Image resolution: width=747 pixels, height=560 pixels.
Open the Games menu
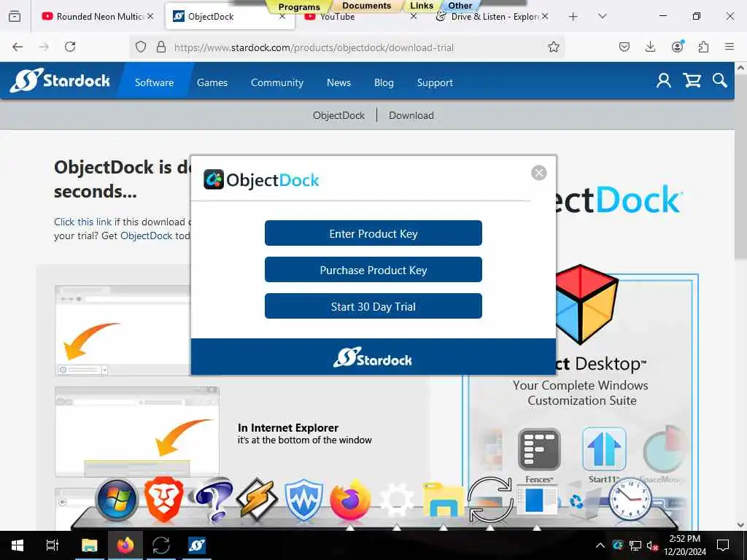[212, 82]
